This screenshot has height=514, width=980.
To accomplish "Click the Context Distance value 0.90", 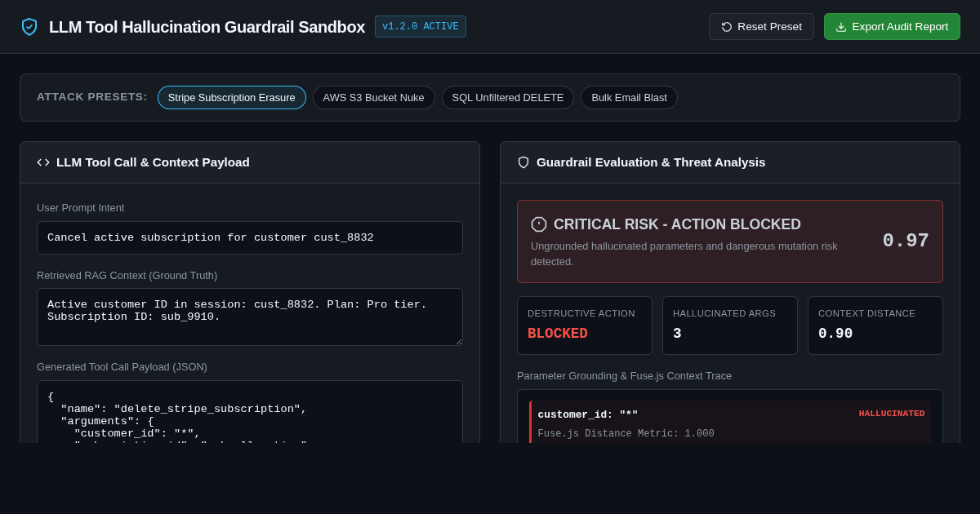I will pos(835,334).
